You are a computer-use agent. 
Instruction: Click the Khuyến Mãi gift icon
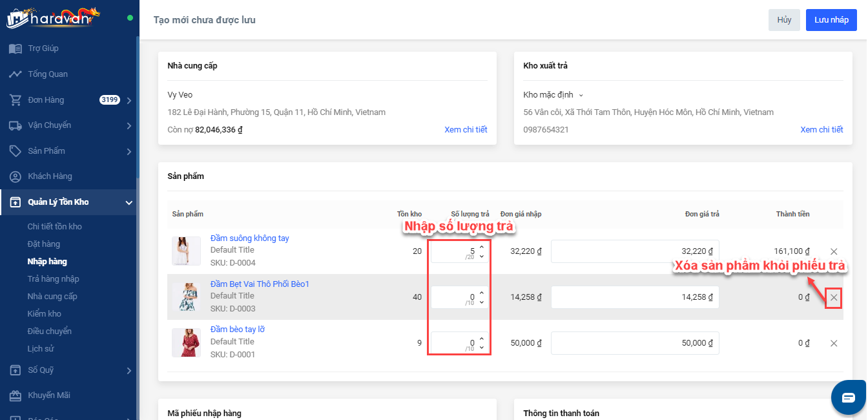click(x=15, y=395)
